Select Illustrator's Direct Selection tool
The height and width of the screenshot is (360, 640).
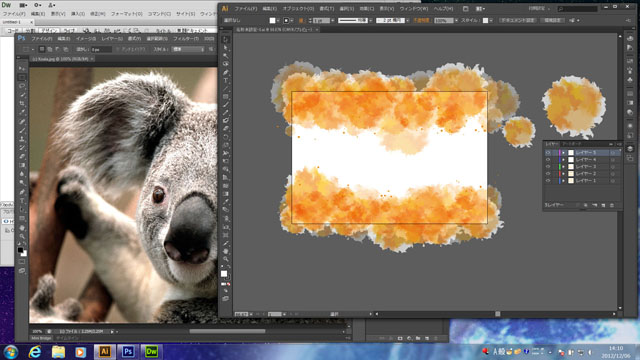(226, 48)
